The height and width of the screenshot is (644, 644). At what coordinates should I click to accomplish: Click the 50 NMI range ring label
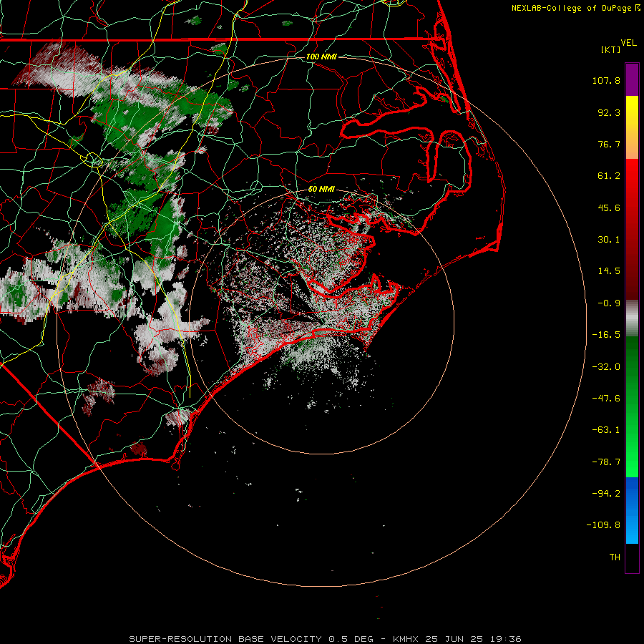(321, 189)
